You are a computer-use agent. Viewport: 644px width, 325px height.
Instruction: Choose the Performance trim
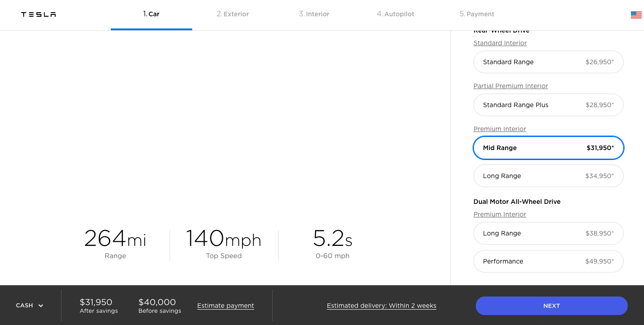548,261
